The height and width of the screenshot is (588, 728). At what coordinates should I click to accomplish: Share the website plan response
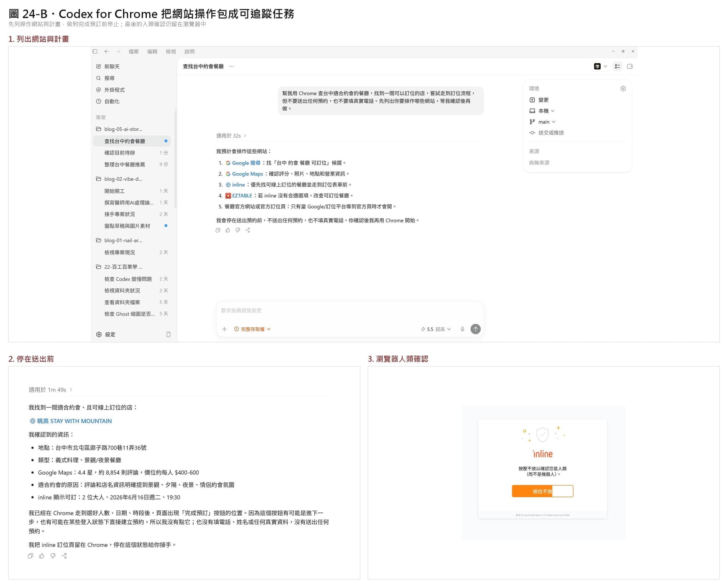click(x=248, y=230)
